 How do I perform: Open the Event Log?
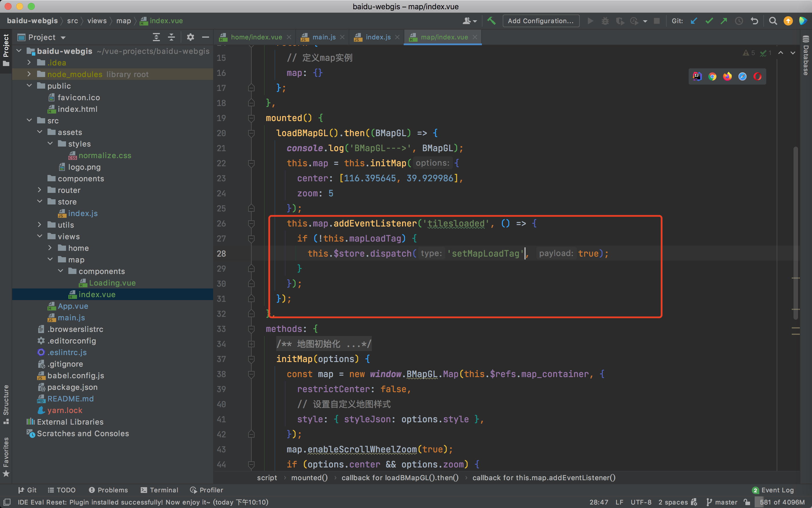click(x=773, y=490)
